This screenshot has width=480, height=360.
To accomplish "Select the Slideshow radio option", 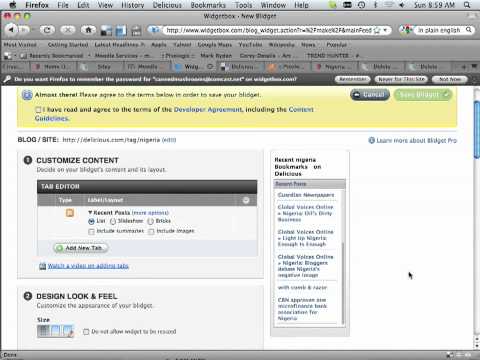I will click(x=113, y=221).
